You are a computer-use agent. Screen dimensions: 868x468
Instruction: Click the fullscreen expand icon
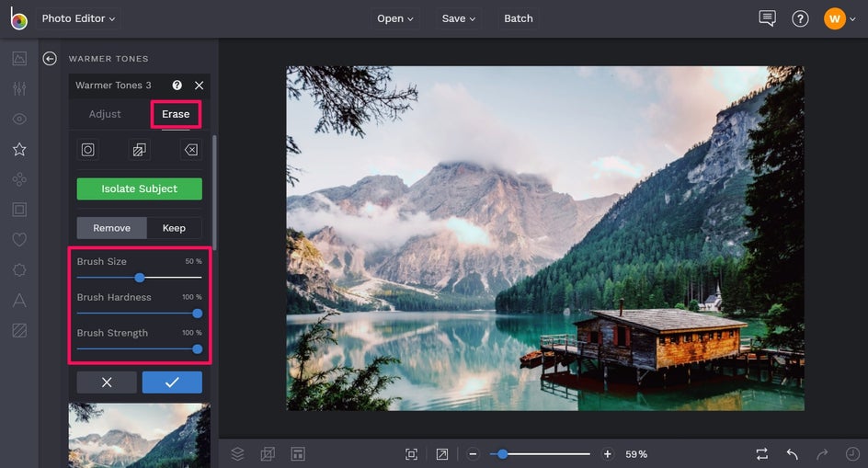click(x=441, y=454)
